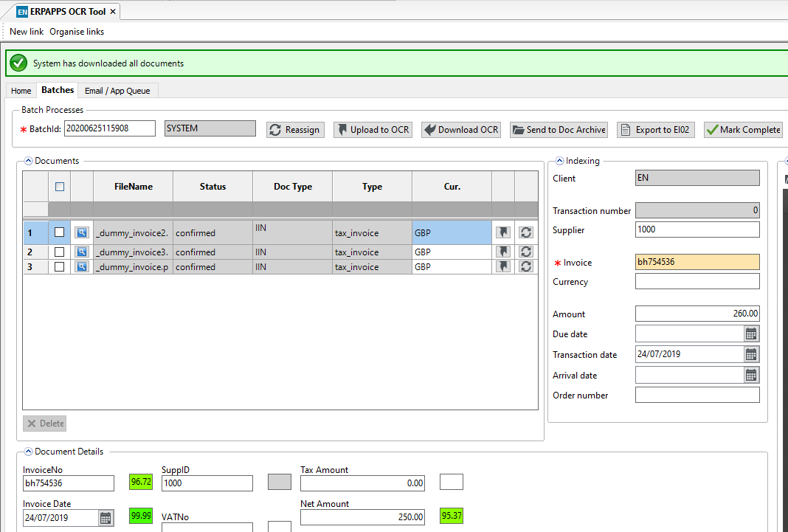The image size is (788, 532).
Task: Open the Arrival date calendar picker
Action: (x=750, y=374)
